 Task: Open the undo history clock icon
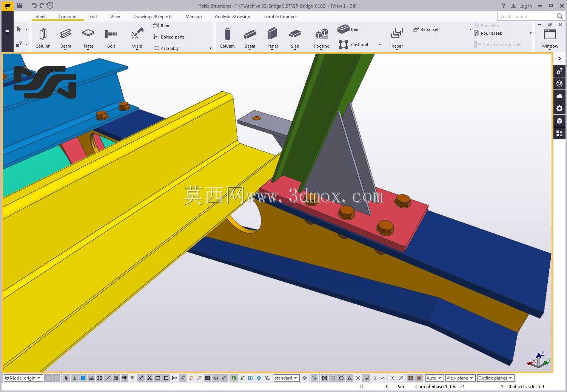point(50,6)
